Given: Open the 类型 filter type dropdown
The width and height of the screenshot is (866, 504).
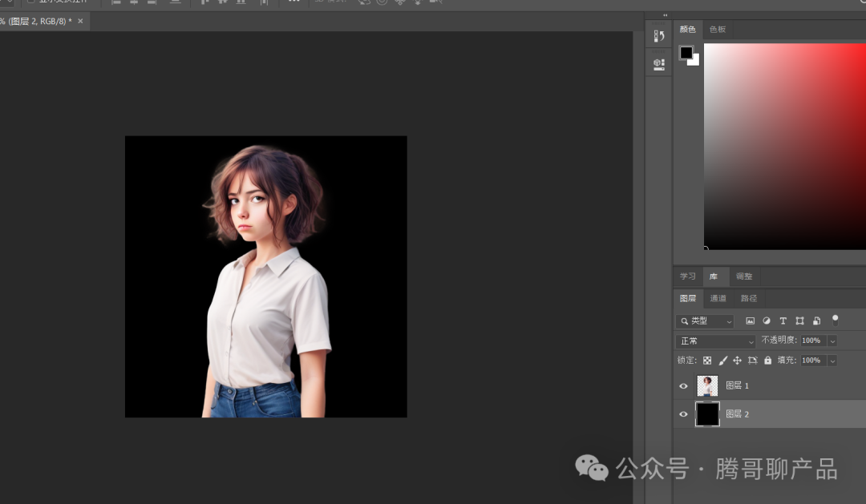Looking at the screenshot, I should 706,321.
